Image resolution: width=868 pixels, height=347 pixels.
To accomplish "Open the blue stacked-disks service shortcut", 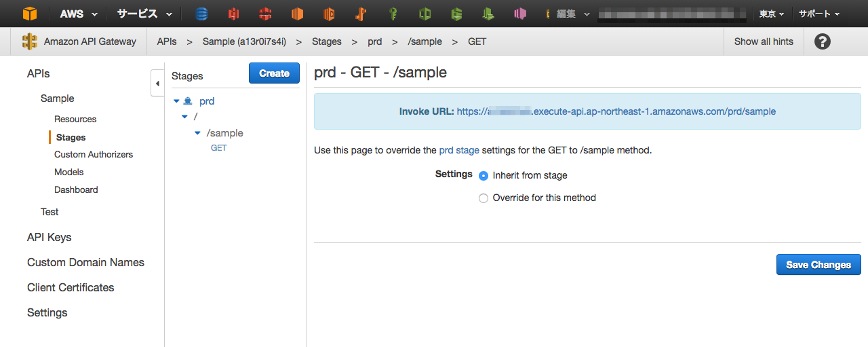I will (x=201, y=14).
